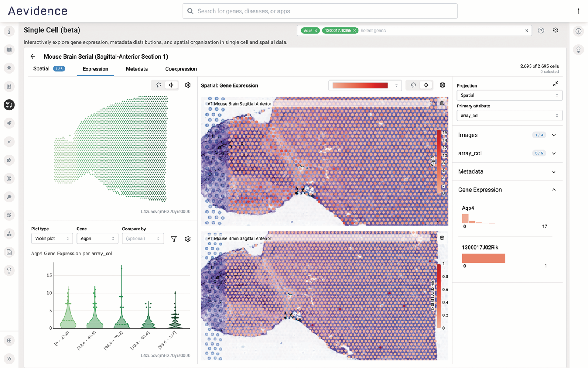Viewport: 588px width, 368px height.
Task: Click the search field for genes, diseases, apps
Action: point(320,11)
